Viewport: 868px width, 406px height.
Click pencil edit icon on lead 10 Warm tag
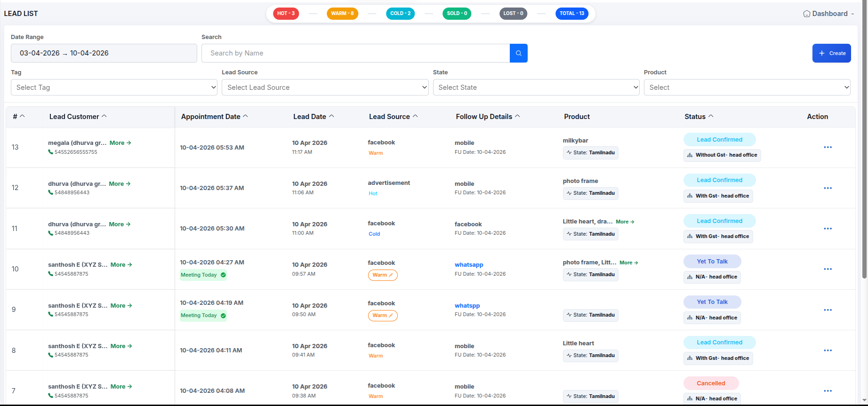click(x=391, y=275)
